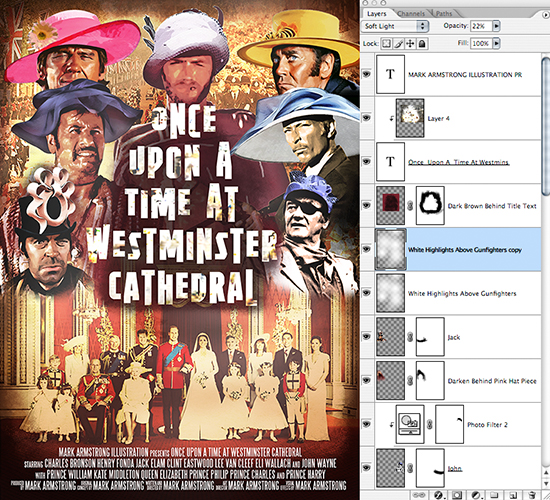Click mask link icon on Dark Brown layer

point(410,206)
